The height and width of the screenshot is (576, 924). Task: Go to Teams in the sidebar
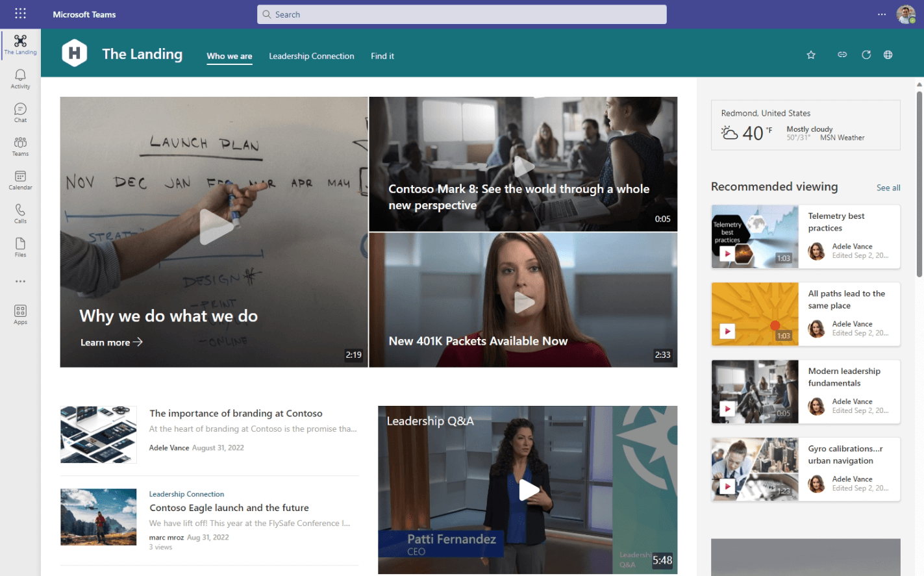click(20, 147)
